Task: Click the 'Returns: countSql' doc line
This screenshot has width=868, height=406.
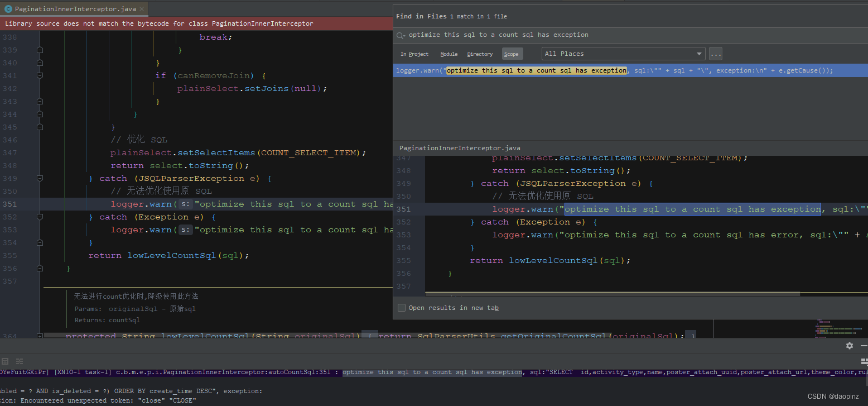Action: 107,320
